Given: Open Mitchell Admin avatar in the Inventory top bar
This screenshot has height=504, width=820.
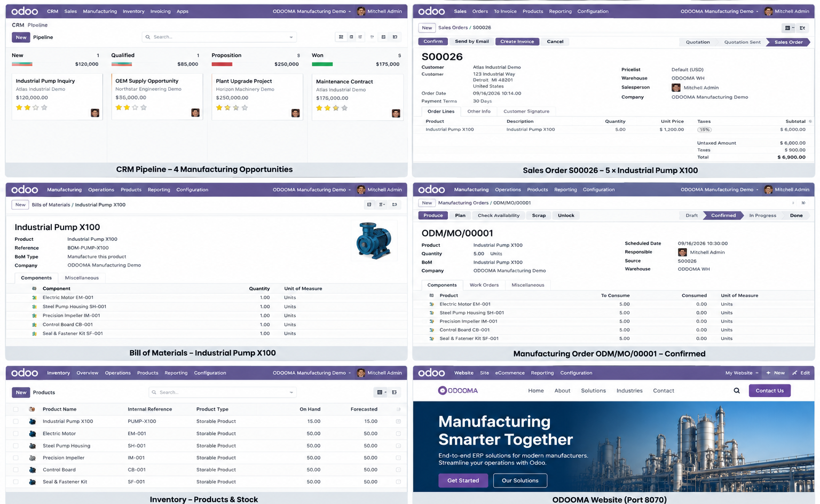Looking at the screenshot, I should (361, 373).
